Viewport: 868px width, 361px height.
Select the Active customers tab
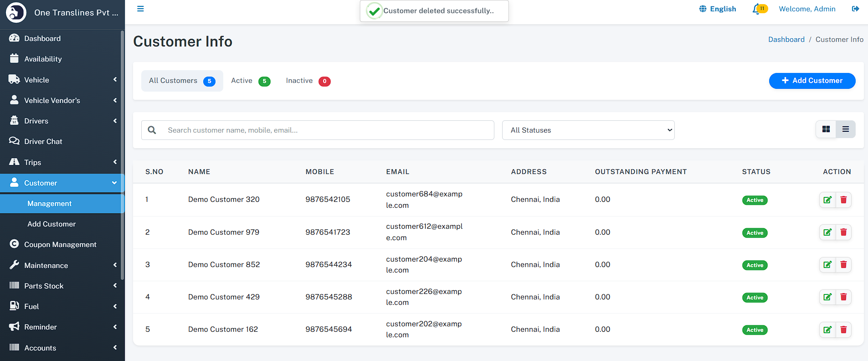250,81
